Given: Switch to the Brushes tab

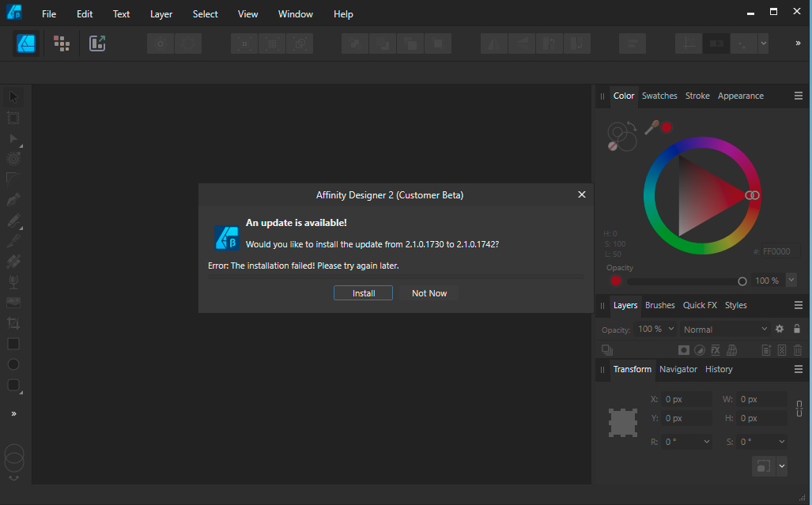Looking at the screenshot, I should coord(659,305).
